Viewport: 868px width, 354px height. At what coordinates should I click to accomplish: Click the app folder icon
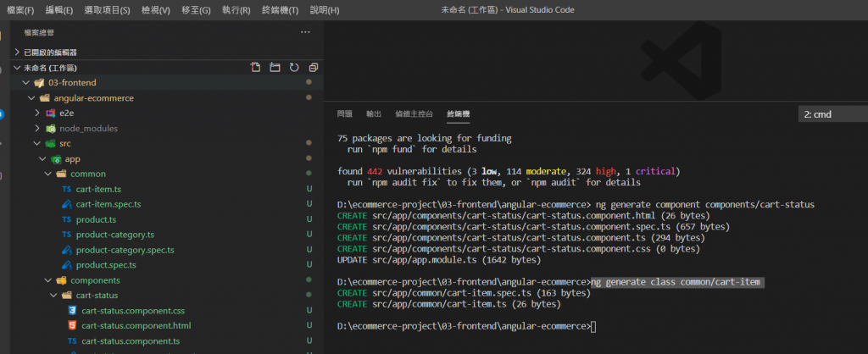56,158
